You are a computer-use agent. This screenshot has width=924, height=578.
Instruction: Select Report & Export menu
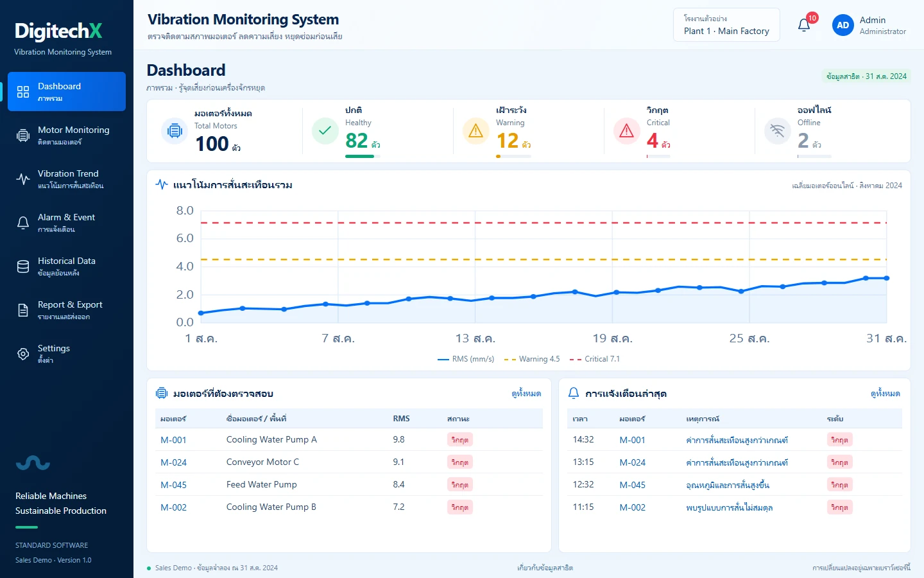tap(67, 310)
